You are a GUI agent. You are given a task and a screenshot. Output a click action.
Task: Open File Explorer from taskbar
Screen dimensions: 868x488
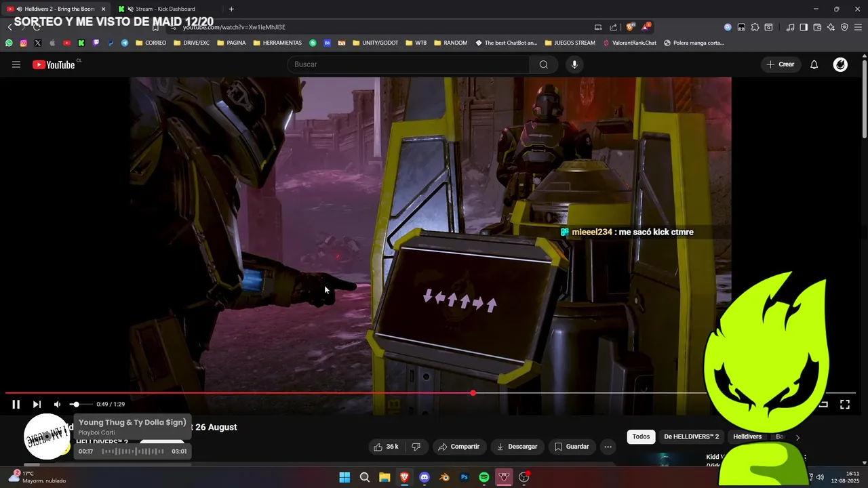tap(384, 477)
